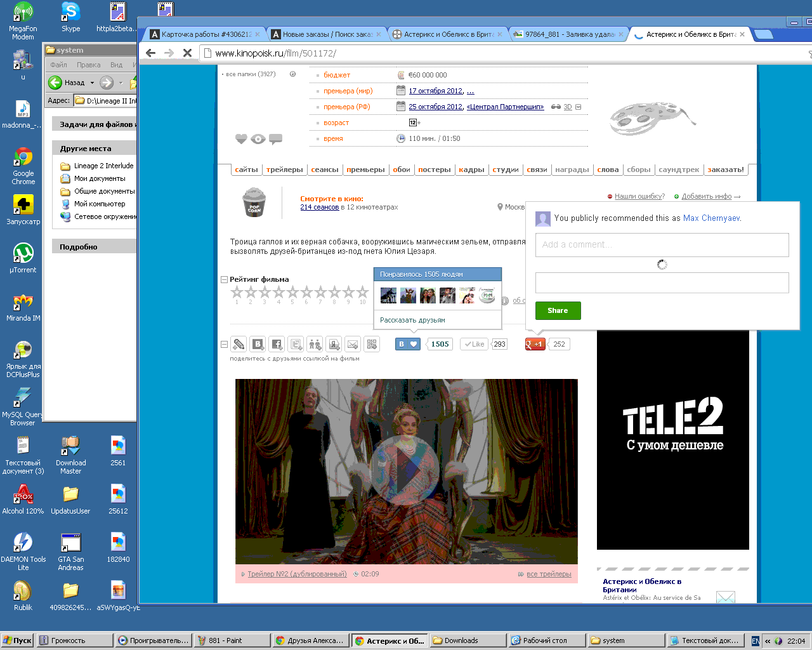Click the network places icon in Explorer

[x=65, y=216]
